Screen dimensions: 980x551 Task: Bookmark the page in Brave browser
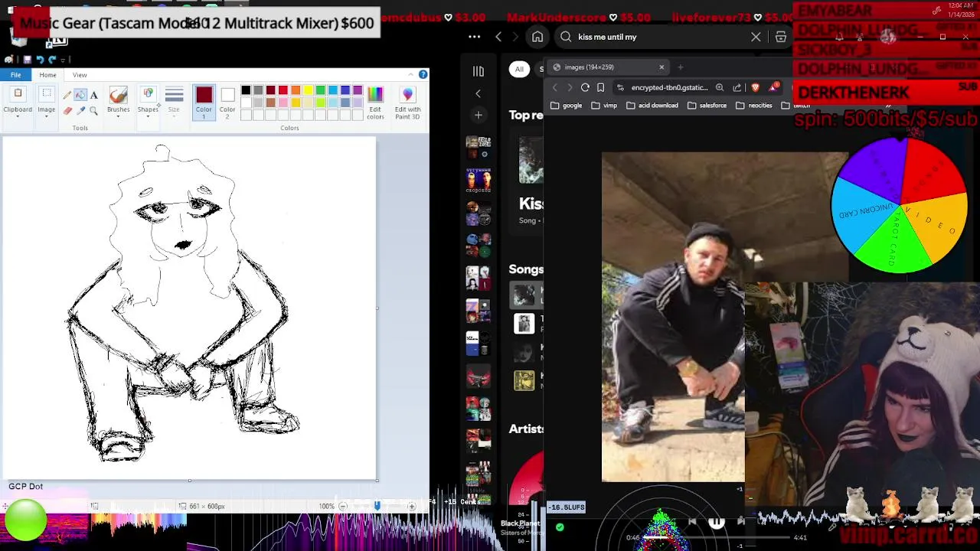click(x=601, y=87)
